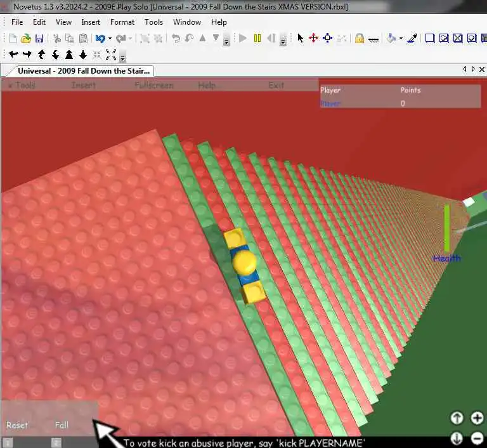Open the redo history dropdown arrow
The width and height of the screenshot is (487, 448).
pyautogui.click(x=130, y=39)
